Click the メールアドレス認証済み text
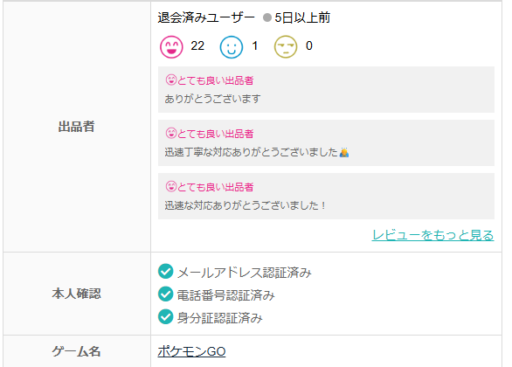 point(244,273)
